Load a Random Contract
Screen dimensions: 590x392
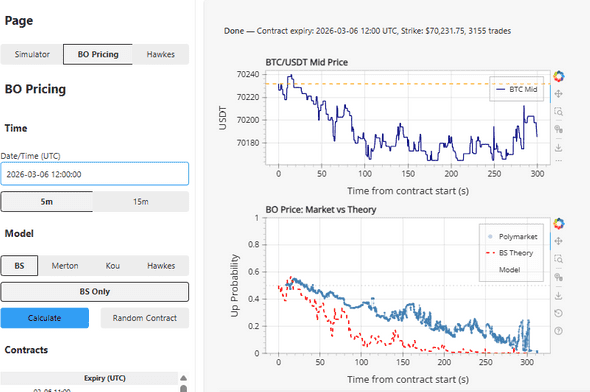pos(144,318)
